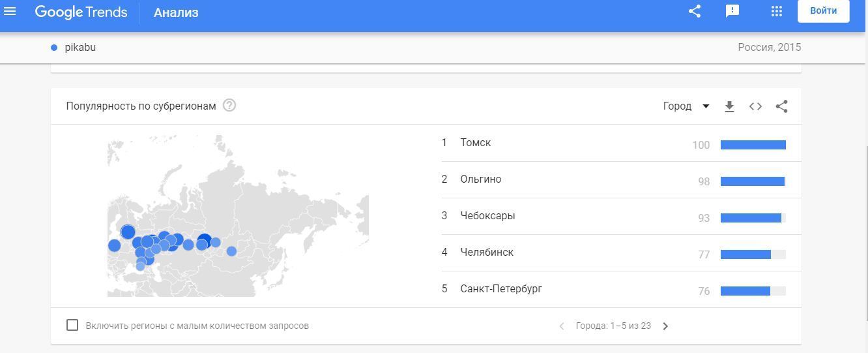Download subregion data as CSV
This screenshot has width=868, height=353.
click(x=729, y=106)
